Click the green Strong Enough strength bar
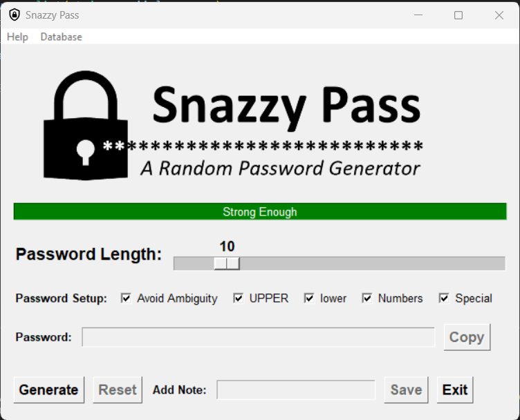This screenshot has width=520, height=420. (x=260, y=211)
